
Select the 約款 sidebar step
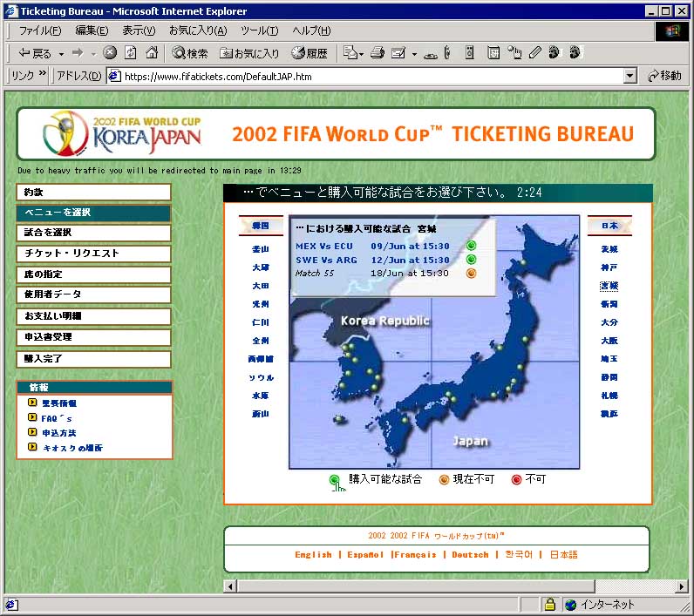[x=93, y=192]
